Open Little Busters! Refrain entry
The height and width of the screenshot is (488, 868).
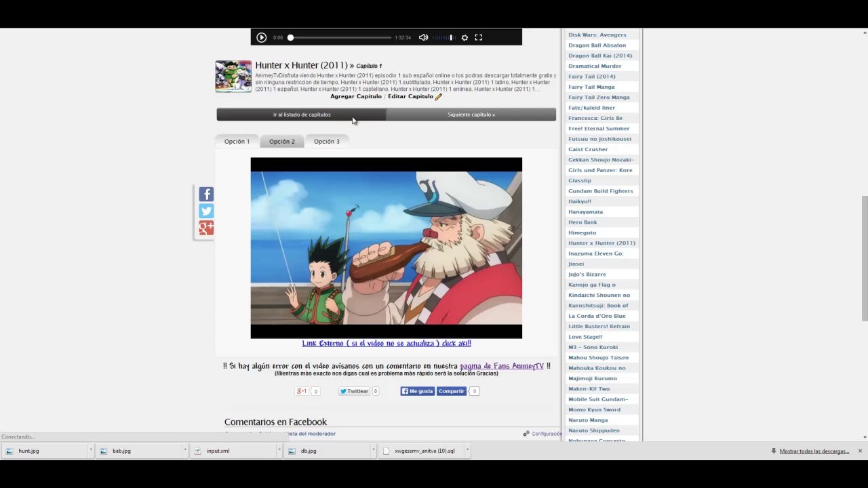(x=599, y=326)
